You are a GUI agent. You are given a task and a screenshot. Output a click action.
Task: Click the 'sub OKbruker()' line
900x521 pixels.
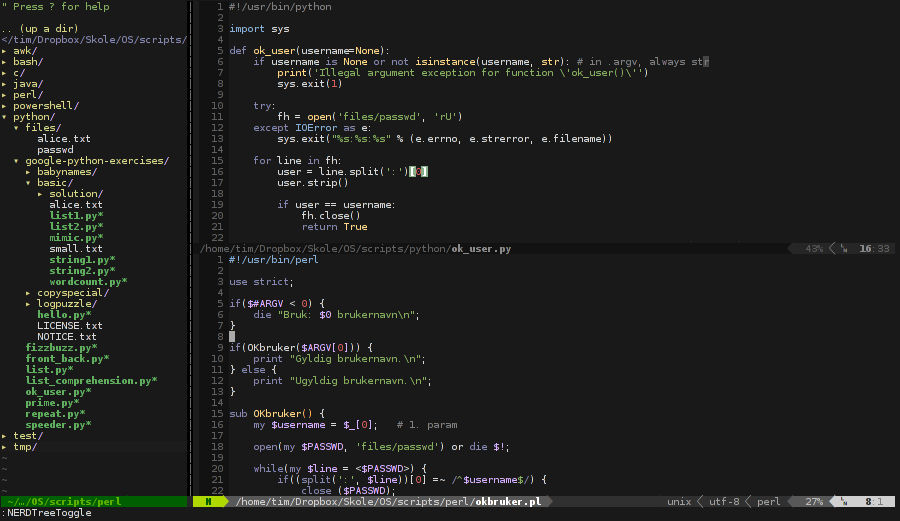277,414
